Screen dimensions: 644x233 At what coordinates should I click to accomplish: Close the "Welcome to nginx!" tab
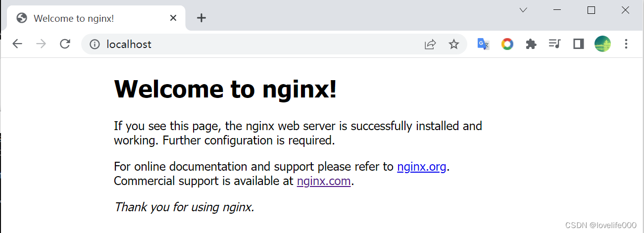click(173, 18)
